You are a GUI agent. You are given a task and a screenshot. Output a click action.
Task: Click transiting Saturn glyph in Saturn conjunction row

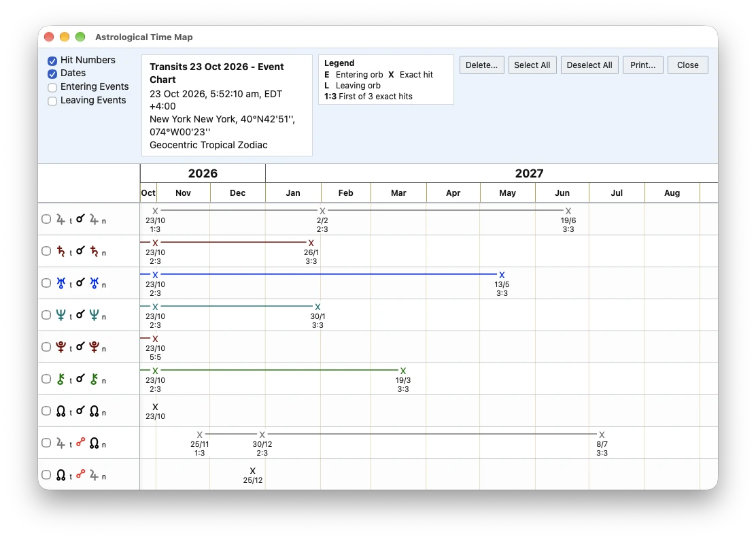click(x=61, y=251)
